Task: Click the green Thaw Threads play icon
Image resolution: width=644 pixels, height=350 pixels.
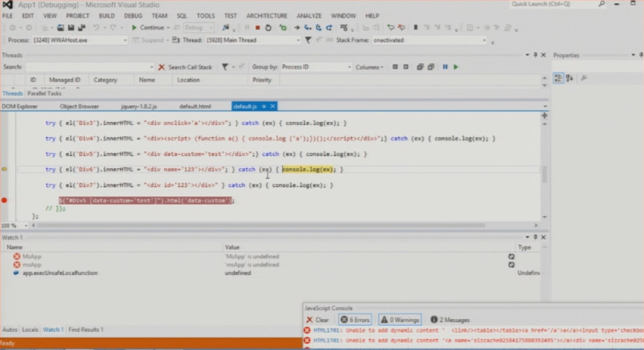Action: pyautogui.click(x=456, y=67)
